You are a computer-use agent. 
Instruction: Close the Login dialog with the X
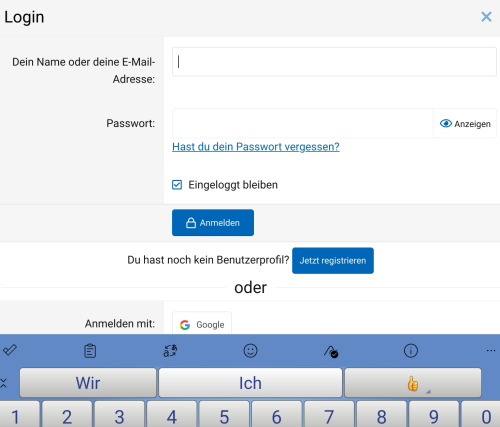[486, 16]
